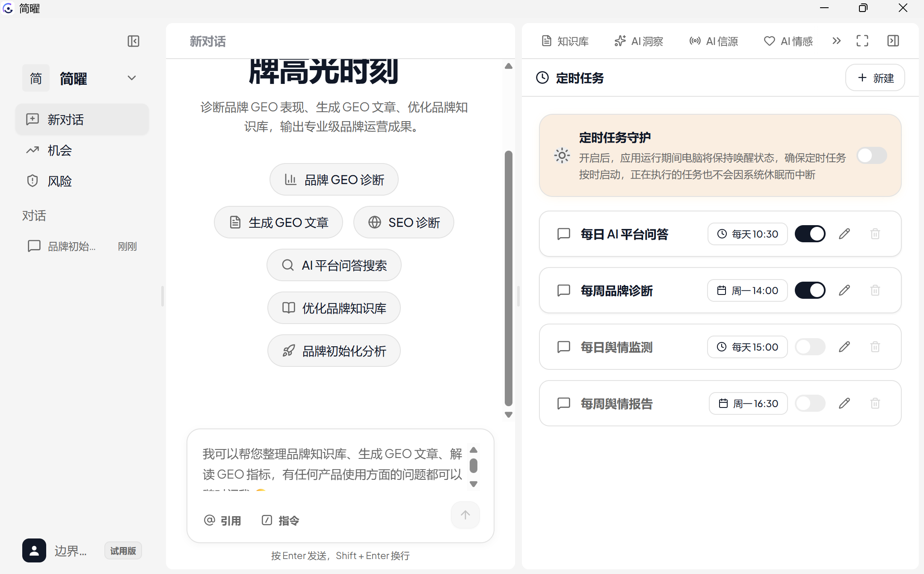Click the 每周品牌诊断 chat icon
924x574 pixels.
[564, 290]
